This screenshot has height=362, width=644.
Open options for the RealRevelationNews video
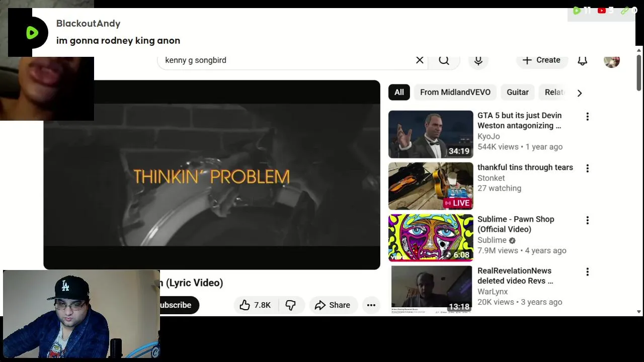pyautogui.click(x=587, y=272)
